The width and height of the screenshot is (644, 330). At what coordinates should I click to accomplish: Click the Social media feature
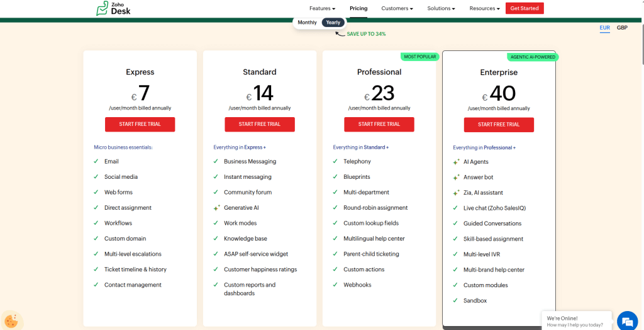(121, 177)
